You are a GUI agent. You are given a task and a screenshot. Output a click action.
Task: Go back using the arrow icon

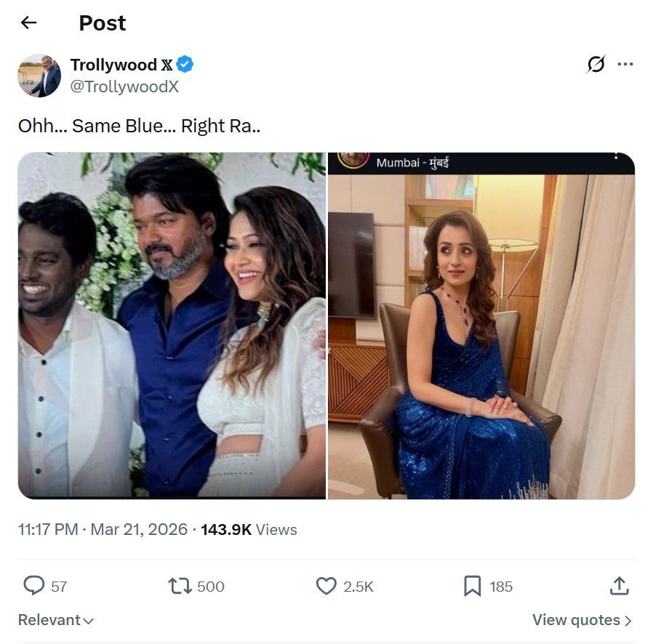[28, 23]
